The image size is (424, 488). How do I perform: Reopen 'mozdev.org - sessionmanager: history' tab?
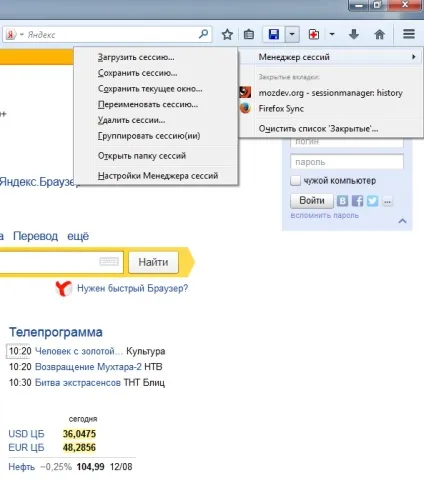pos(331,93)
